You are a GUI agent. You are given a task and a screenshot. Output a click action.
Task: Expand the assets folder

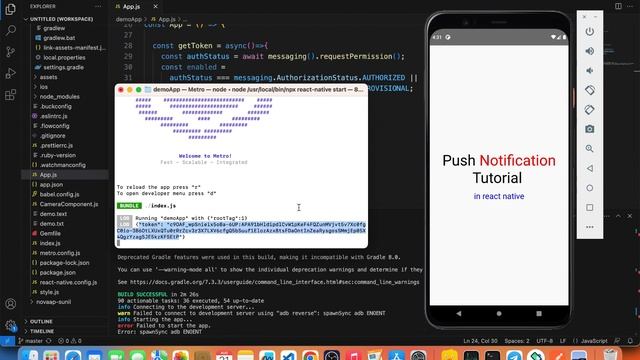coord(48,77)
